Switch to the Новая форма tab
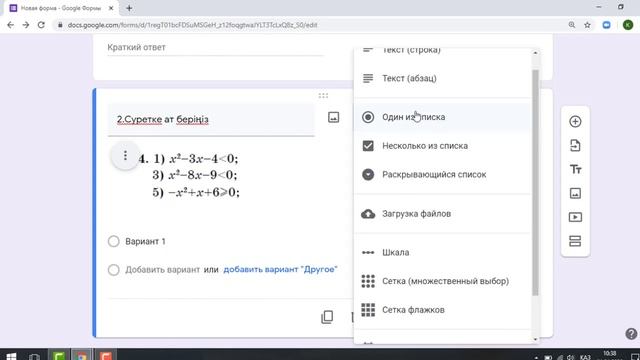This screenshot has width=640, height=360. (61, 8)
